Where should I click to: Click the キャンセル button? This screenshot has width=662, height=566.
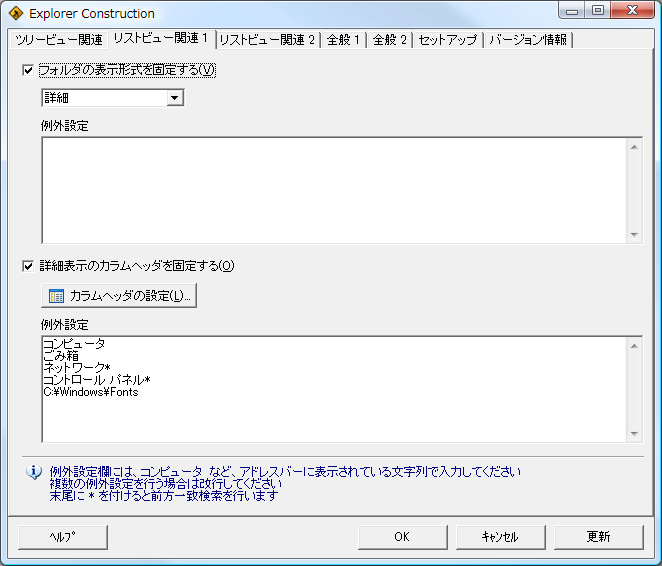coord(500,537)
